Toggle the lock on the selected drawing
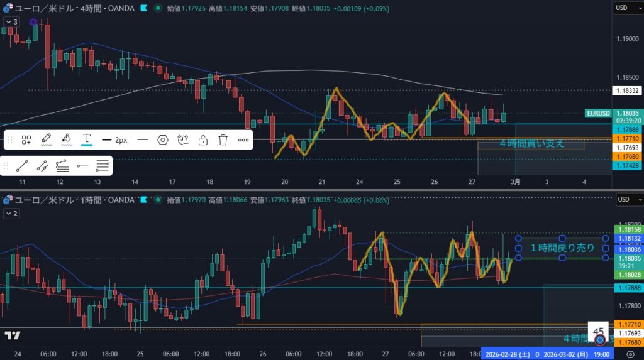This screenshot has width=644, height=360. [x=203, y=139]
